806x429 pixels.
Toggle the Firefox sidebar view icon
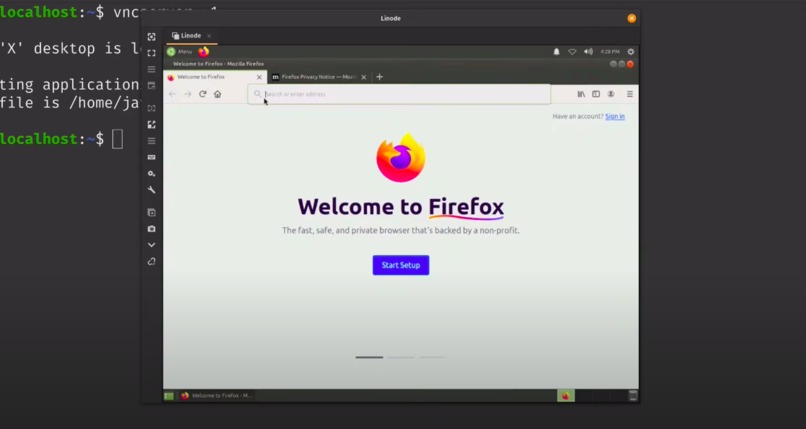click(596, 94)
